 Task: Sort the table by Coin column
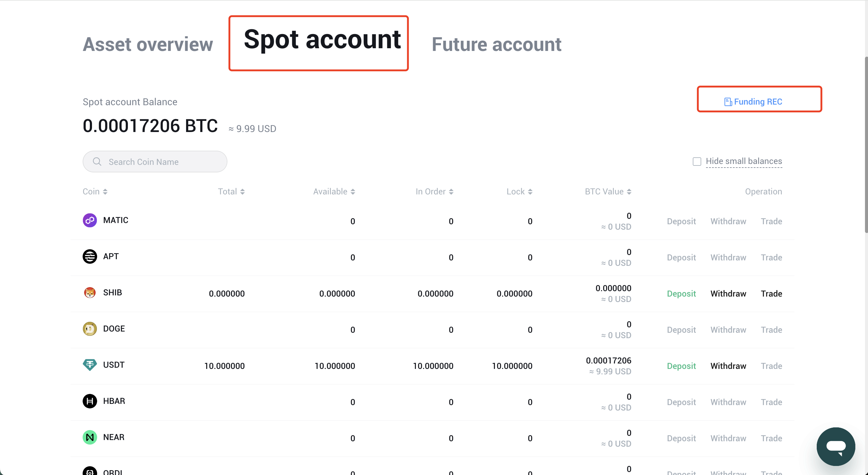tap(95, 192)
